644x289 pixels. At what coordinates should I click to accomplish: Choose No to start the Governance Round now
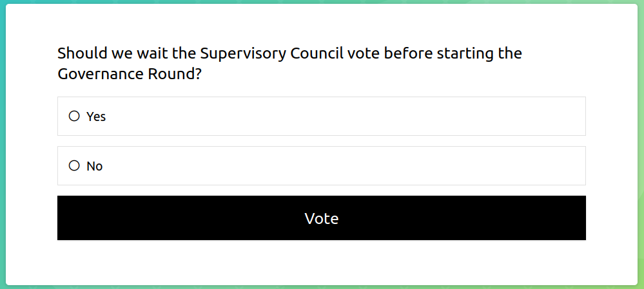coord(74,165)
